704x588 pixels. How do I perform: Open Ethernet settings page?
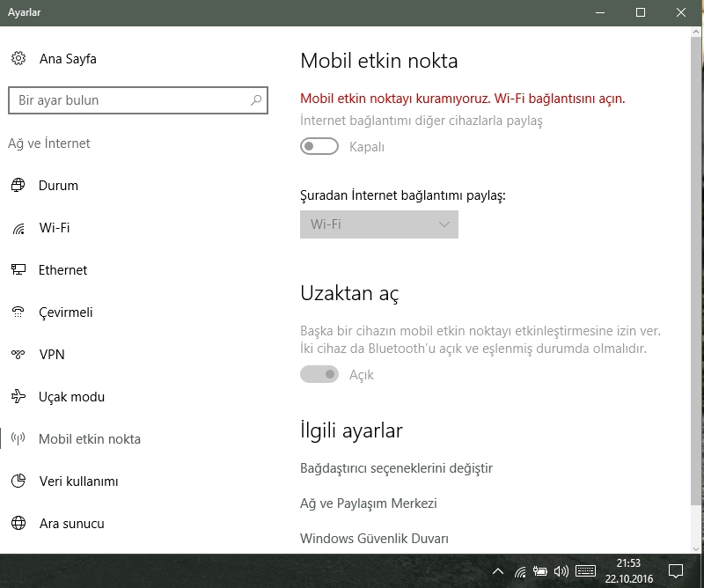pyautogui.click(x=62, y=270)
